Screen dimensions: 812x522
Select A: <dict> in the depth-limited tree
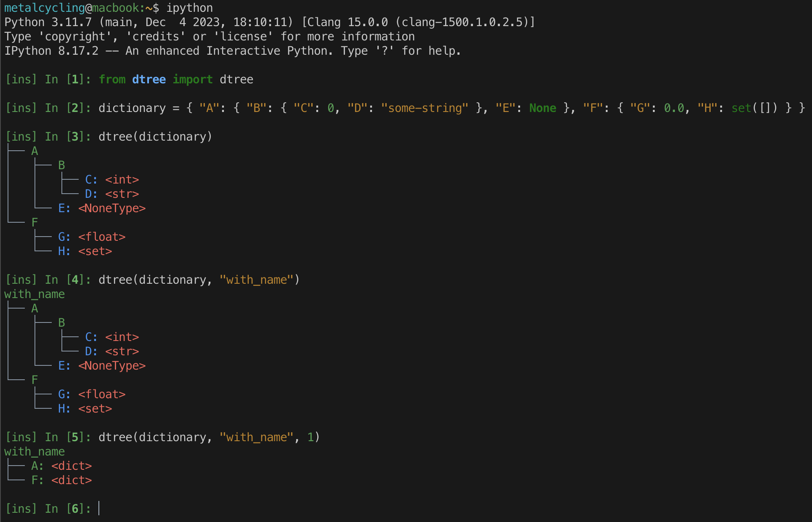[x=62, y=466]
